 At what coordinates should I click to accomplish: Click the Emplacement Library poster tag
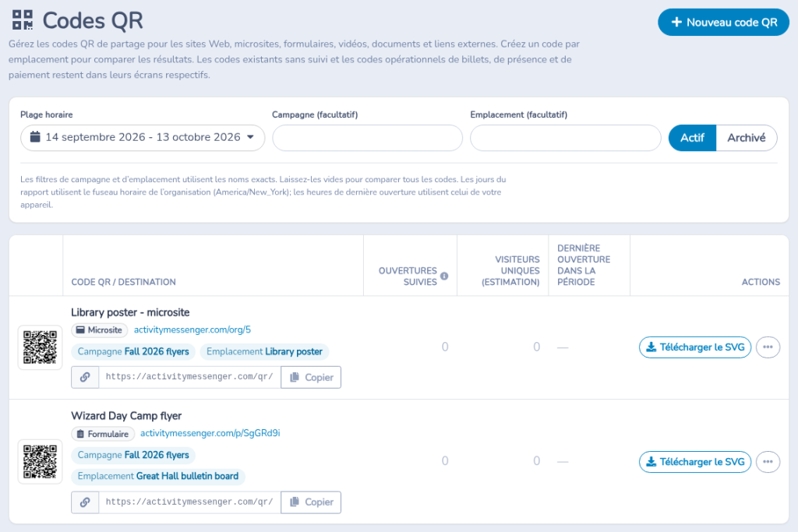pyautogui.click(x=264, y=351)
